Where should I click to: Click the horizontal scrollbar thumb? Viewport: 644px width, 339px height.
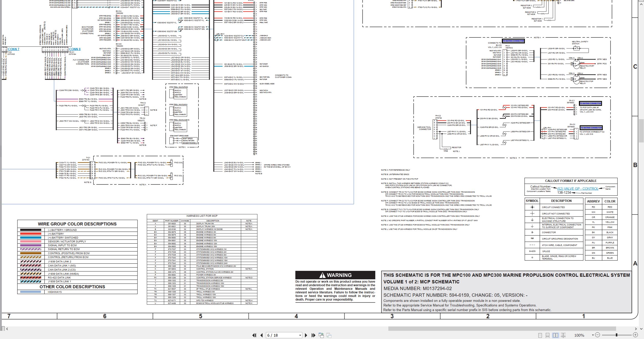tap(502, 329)
